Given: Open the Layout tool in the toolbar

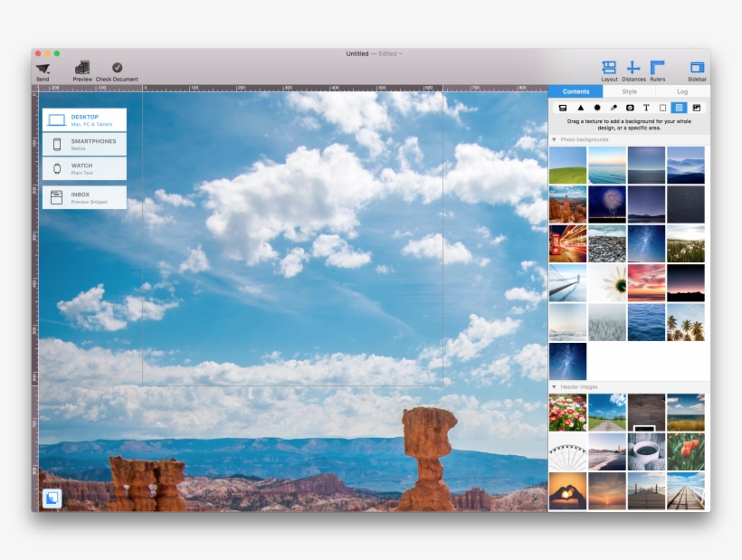Looking at the screenshot, I should [x=609, y=67].
